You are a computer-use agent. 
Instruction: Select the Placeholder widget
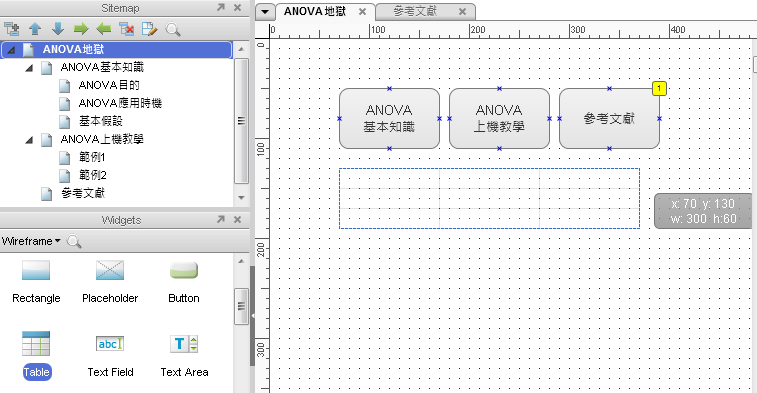click(110, 282)
